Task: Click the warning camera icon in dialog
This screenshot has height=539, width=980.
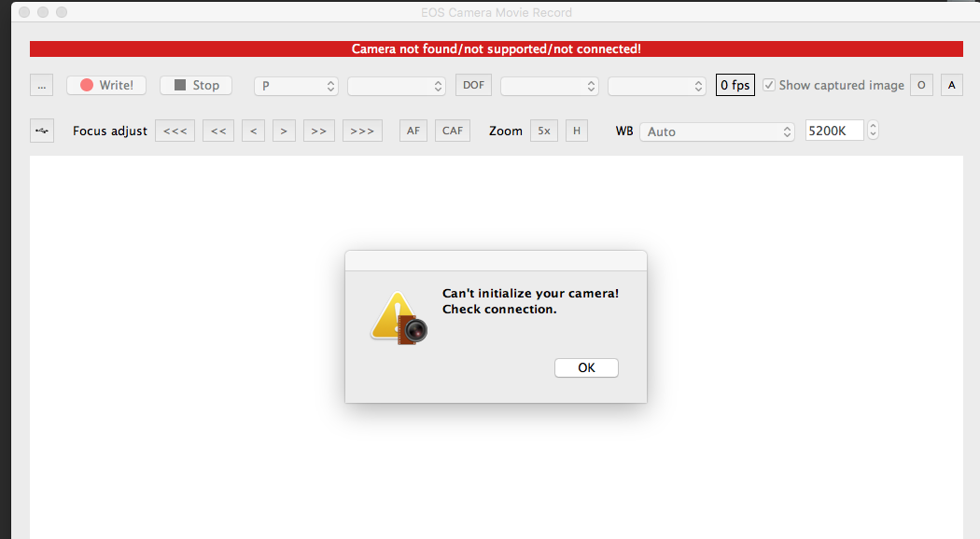Action: (x=399, y=319)
